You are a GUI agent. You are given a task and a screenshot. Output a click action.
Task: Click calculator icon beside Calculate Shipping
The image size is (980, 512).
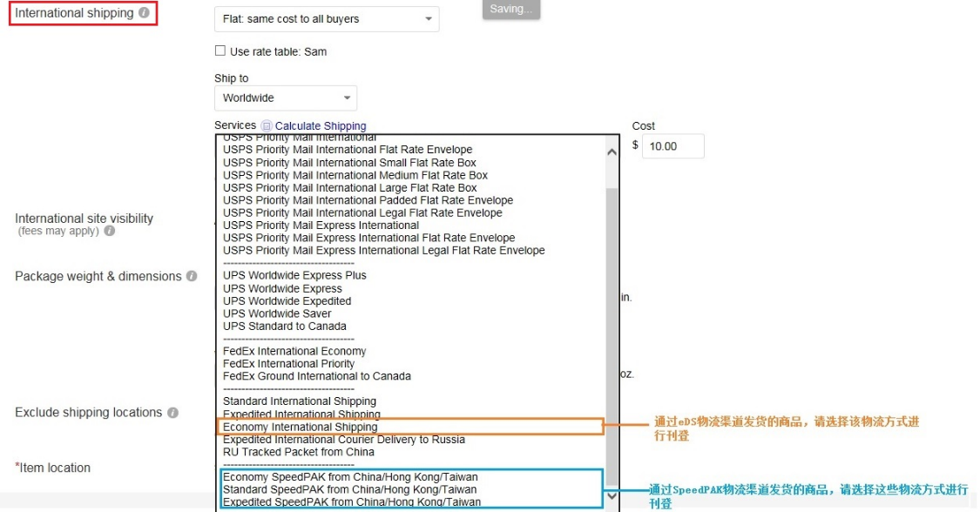coord(267,125)
